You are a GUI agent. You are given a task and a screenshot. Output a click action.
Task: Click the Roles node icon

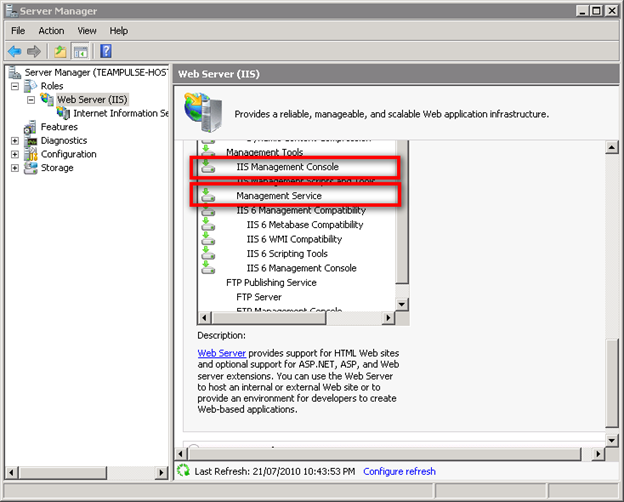[x=30, y=86]
